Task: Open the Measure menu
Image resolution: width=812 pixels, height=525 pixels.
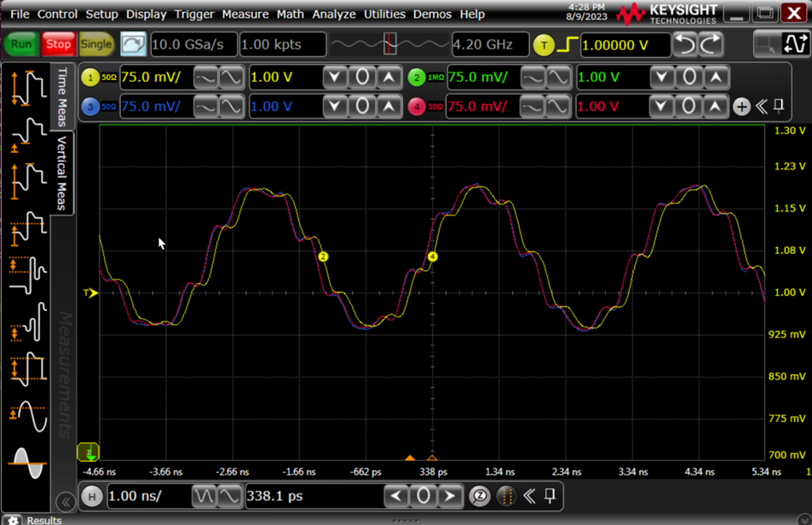Action: (245, 14)
